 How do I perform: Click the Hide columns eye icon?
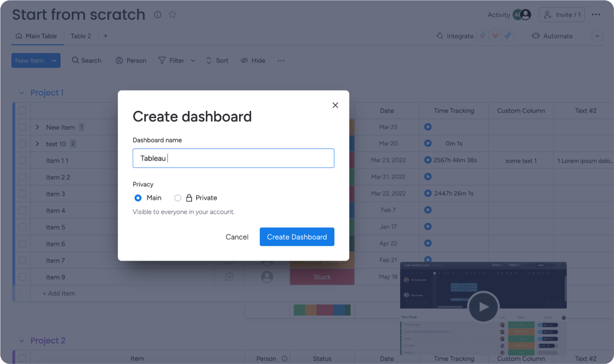244,60
